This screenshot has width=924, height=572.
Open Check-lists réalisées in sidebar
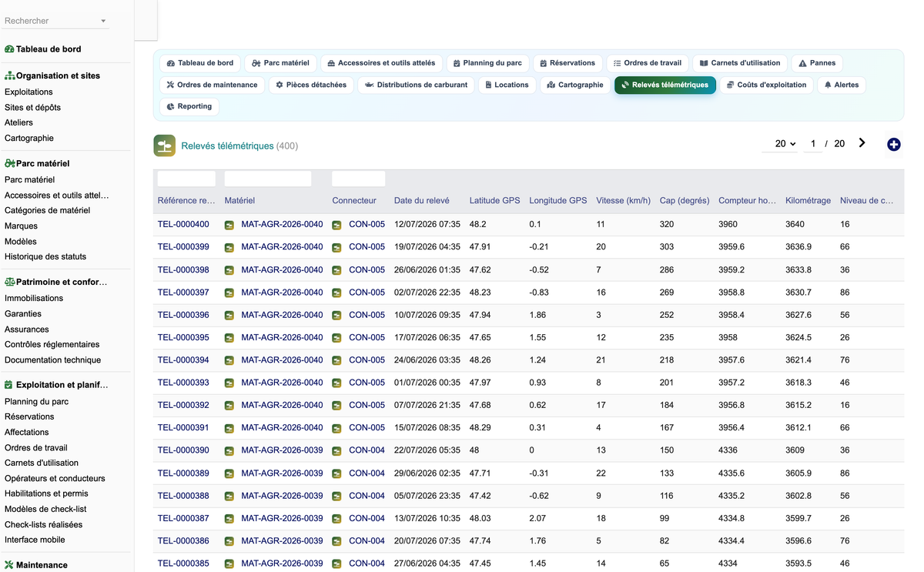(43, 524)
